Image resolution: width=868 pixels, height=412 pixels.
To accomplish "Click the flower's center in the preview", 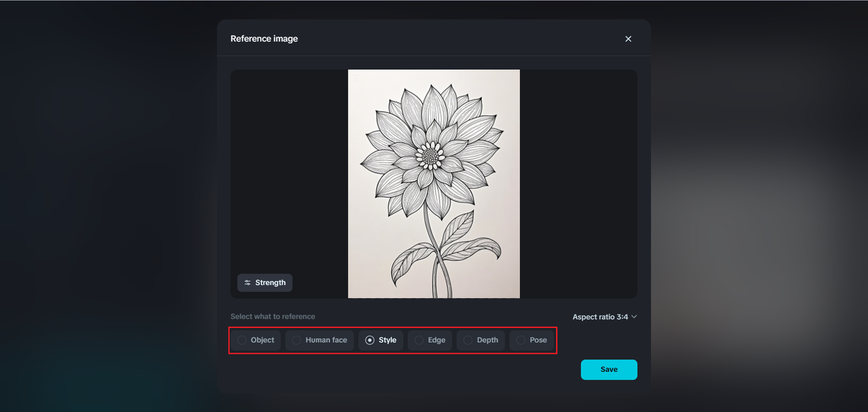I will click(431, 156).
